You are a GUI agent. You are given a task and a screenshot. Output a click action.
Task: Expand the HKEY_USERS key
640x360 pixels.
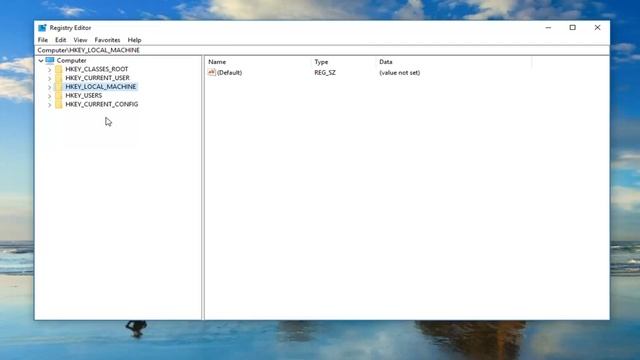pos(49,96)
